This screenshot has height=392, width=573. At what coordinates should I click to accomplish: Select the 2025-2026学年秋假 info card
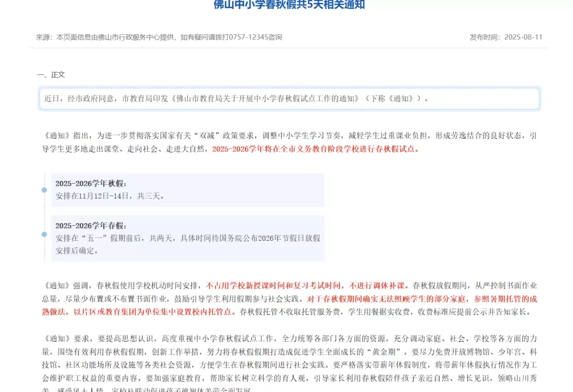click(187, 190)
